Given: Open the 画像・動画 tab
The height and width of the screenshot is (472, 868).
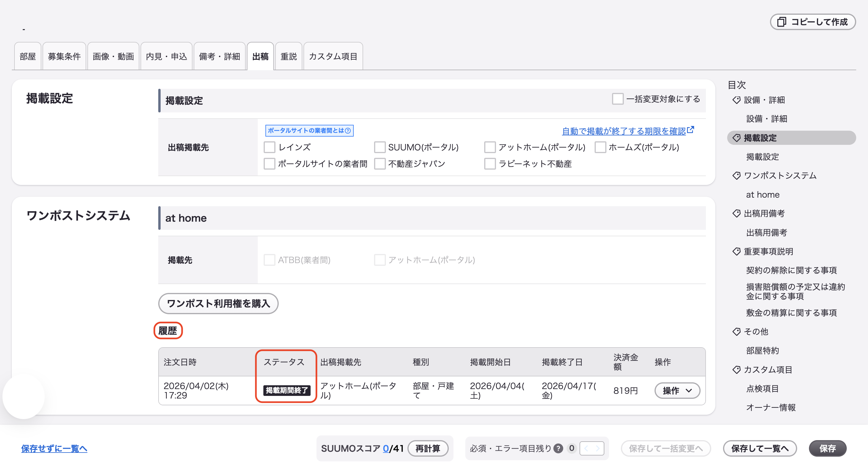Looking at the screenshot, I should click(x=113, y=56).
